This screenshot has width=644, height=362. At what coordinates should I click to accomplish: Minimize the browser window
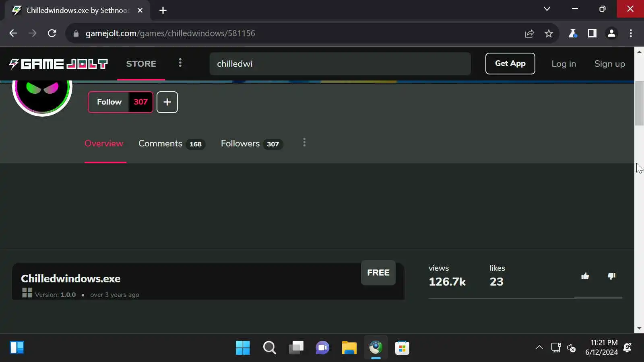575,9
